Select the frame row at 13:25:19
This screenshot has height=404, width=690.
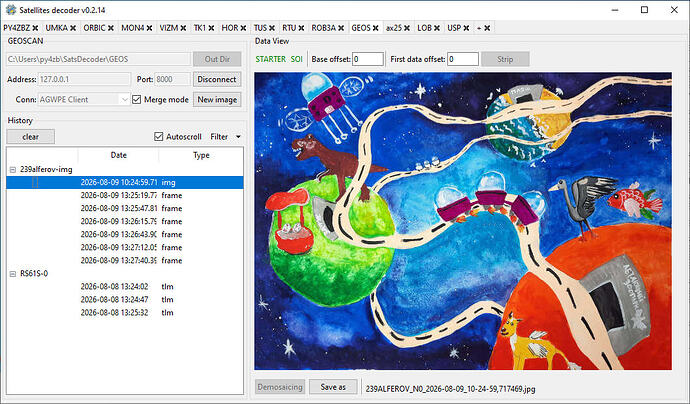(125, 195)
